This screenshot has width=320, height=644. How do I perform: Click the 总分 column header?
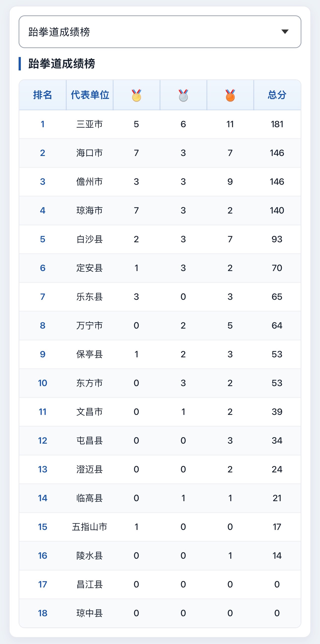[277, 95]
